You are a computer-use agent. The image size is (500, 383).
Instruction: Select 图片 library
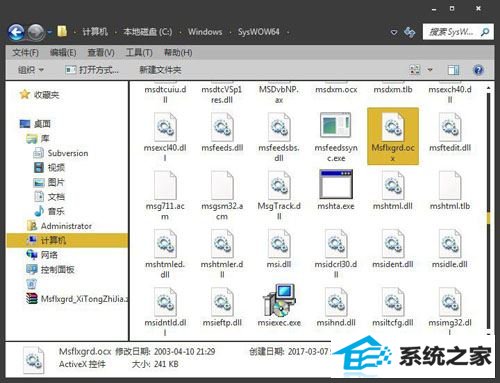49,182
